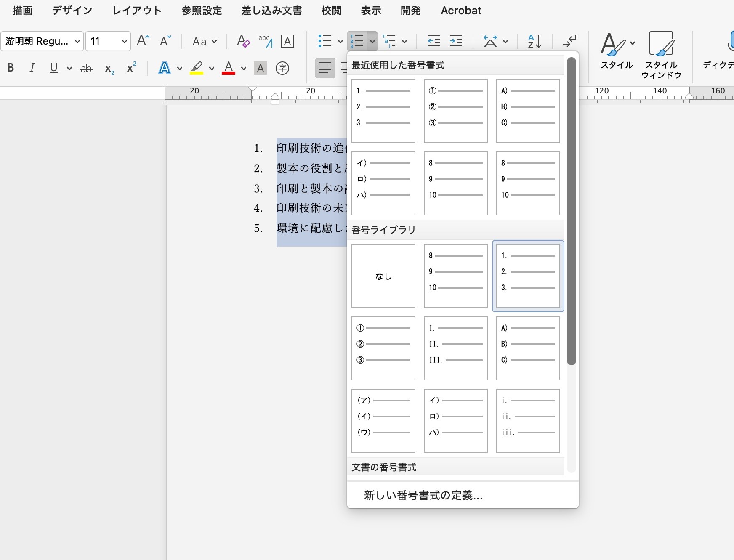Apply the yellow text highlight color
The width and height of the screenshot is (734, 560).
point(197,68)
